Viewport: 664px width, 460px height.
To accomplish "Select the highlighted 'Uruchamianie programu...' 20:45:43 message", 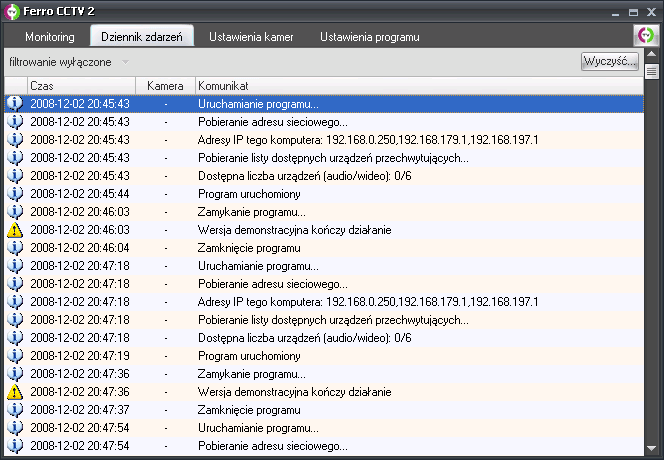I will pos(258,104).
